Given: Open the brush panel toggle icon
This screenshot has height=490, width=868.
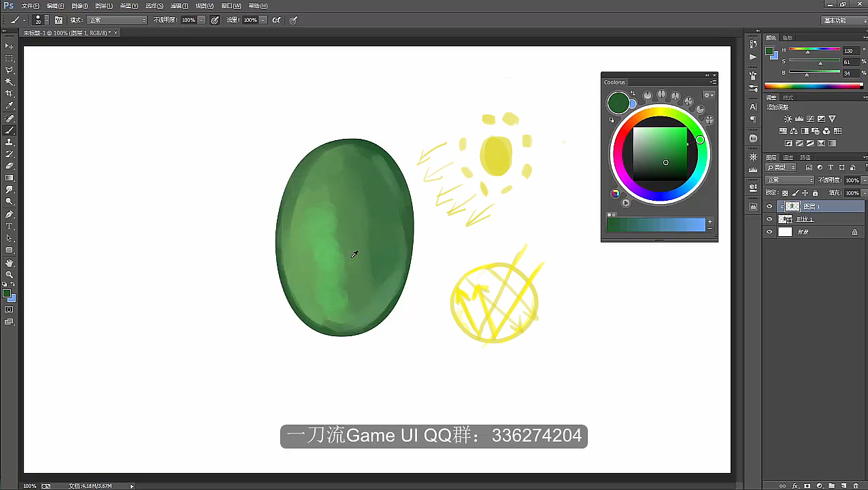Looking at the screenshot, I should tap(59, 20).
